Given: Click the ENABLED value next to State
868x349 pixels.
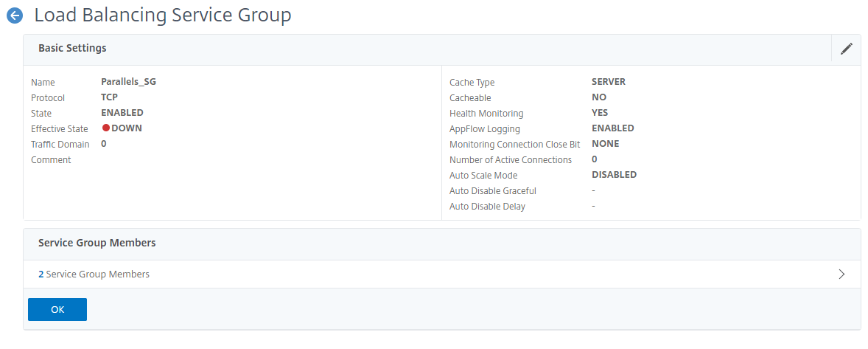Looking at the screenshot, I should [122, 113].
